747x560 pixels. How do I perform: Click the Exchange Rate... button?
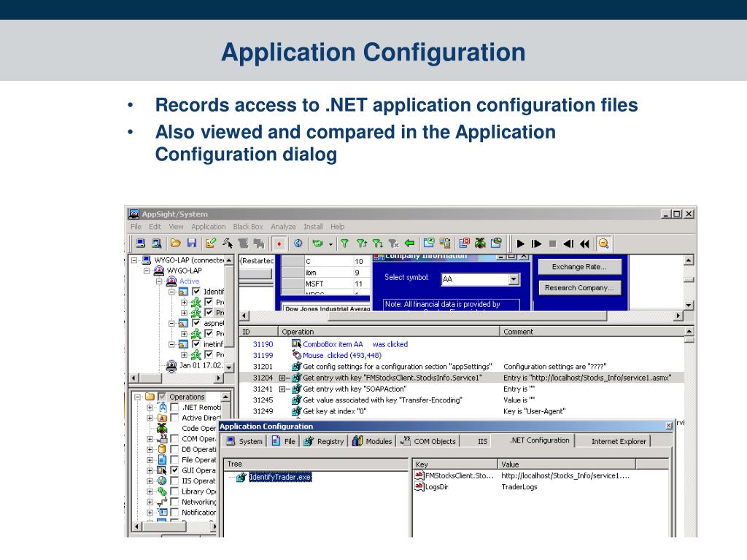tap(580, 267)
